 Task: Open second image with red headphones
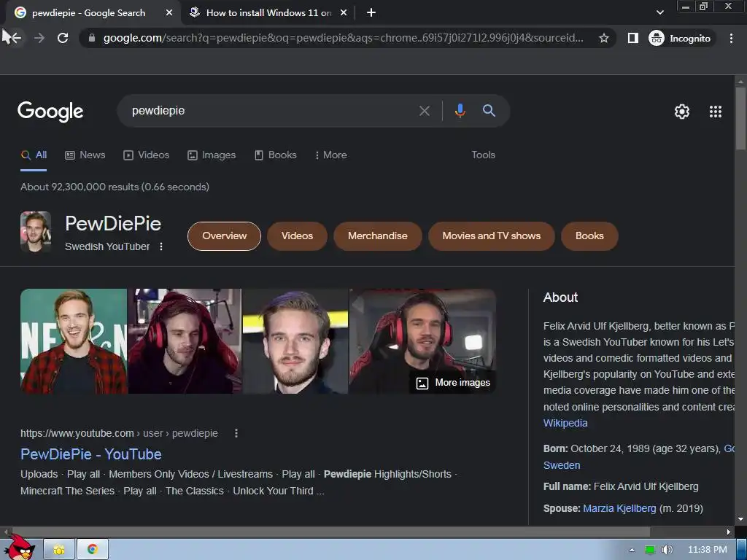coord(185,341)
